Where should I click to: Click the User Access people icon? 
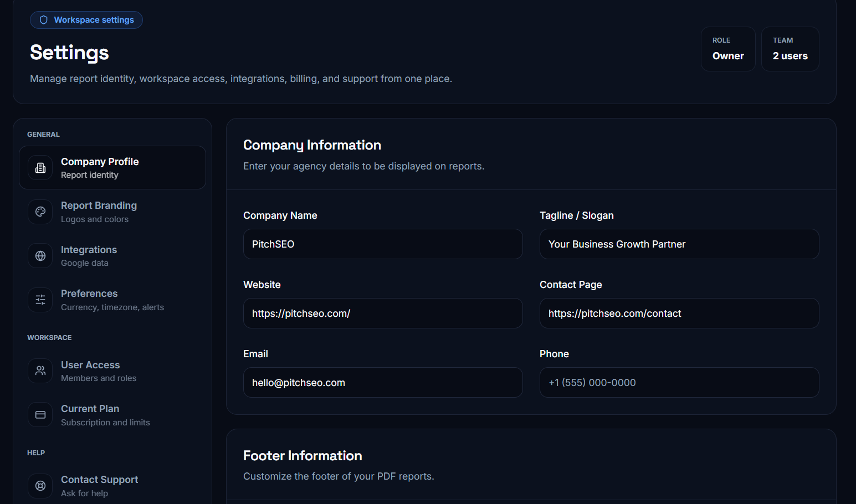[x=40, y=371]
